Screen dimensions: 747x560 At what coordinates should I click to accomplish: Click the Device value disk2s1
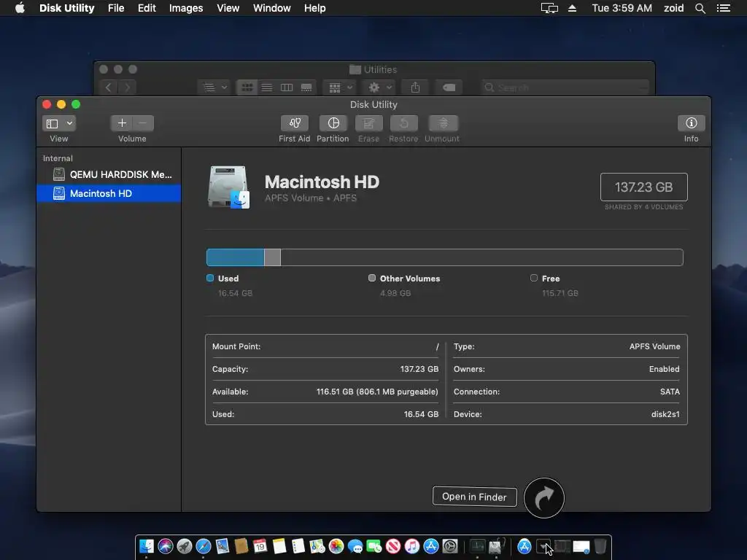tap(665, 414)
